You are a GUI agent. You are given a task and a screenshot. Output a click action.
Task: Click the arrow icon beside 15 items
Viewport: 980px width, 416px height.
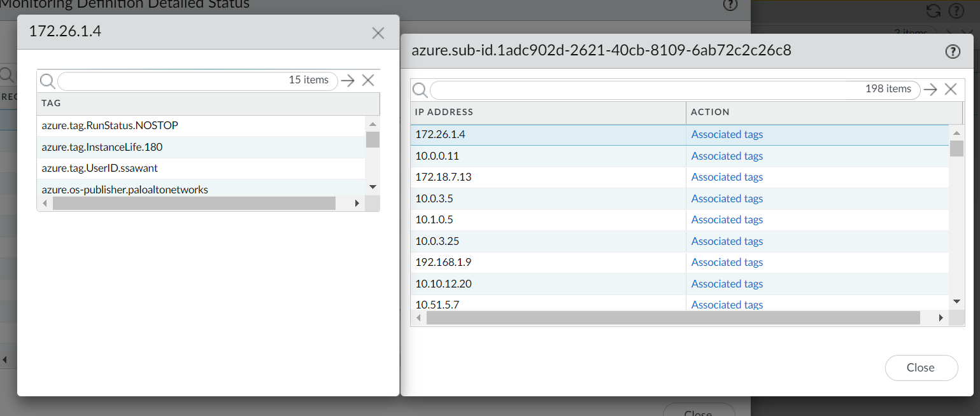347,80
